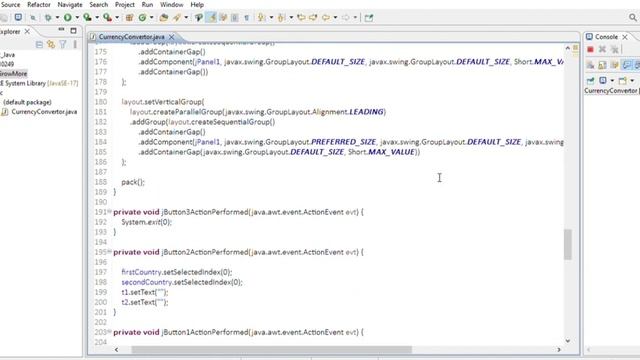Viewport: 640px width, 360px height.
Task: Navigate Back with the yellow left arrow
Action: pos(326,18)
